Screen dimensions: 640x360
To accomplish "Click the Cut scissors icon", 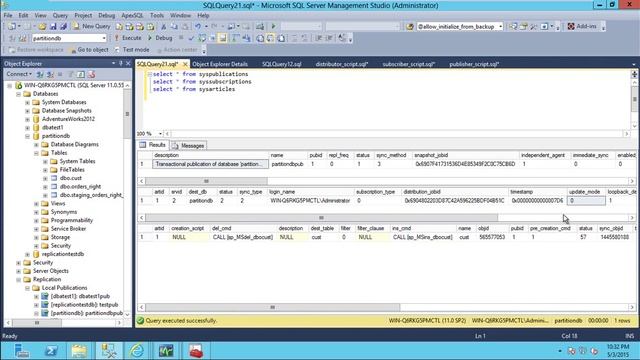I will tap(164, 26).
